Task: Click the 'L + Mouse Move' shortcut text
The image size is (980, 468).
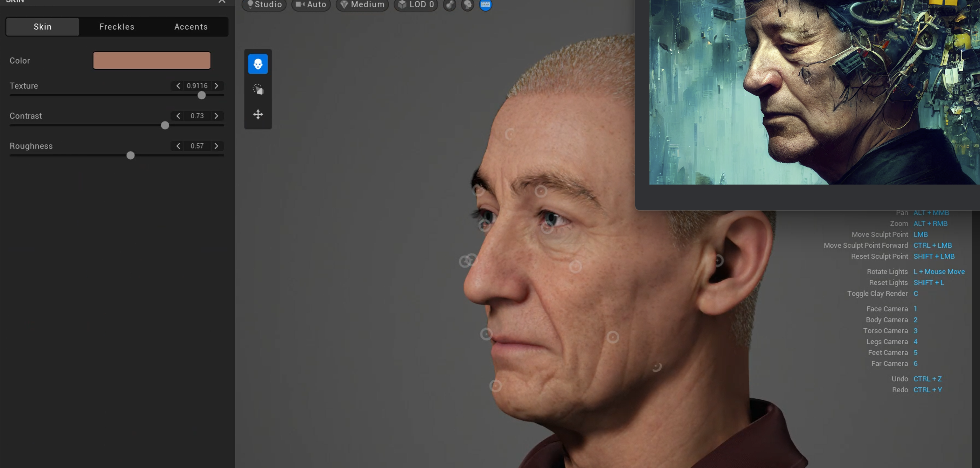Action: (939, 272)
